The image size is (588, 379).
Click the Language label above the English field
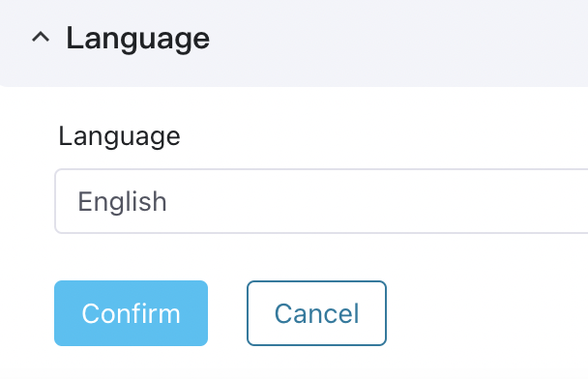pyautogui.click(x=119, y=137)
